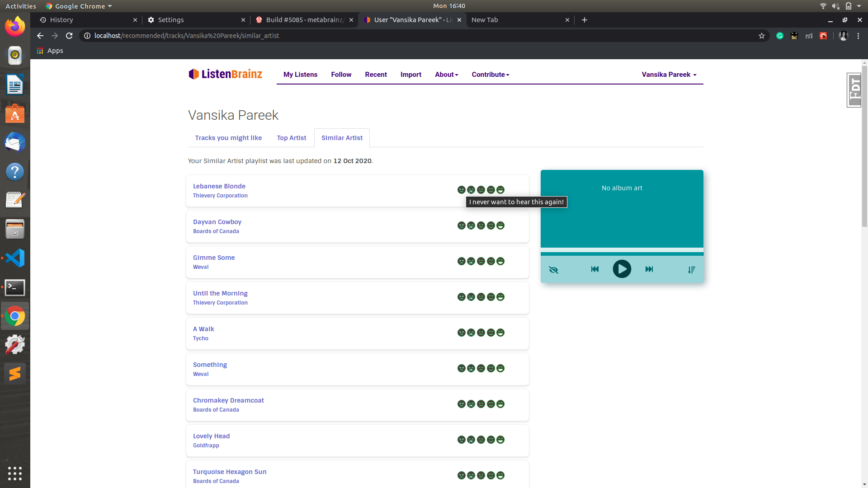Open the Recent listens page
868x488 pixels.
click(376, 75)
